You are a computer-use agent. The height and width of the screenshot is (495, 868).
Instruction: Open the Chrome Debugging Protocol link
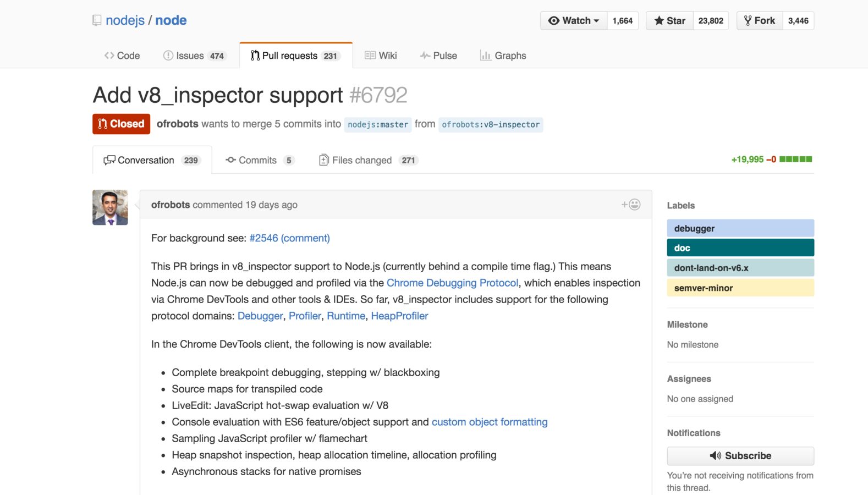tap(452, 283)
